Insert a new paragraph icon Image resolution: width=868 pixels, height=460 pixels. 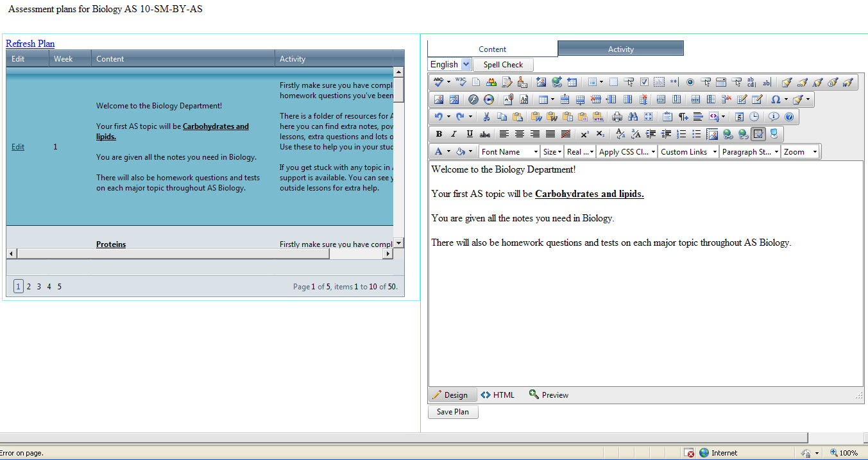(683, 117)
